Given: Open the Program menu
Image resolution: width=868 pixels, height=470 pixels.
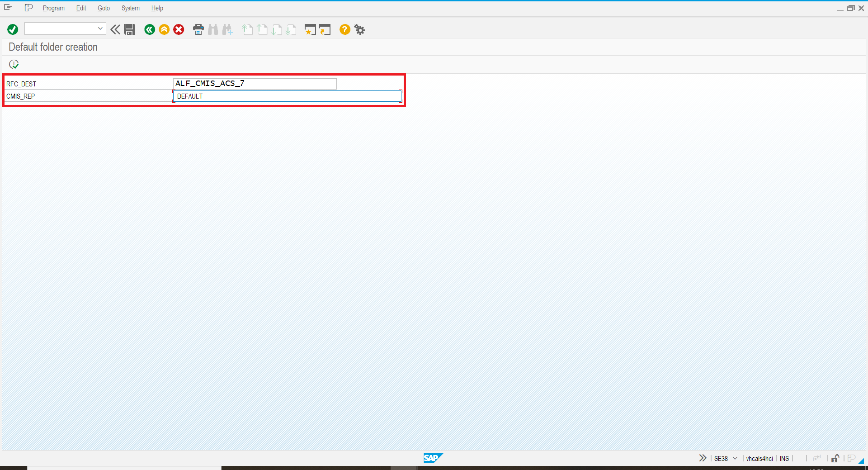Looking at the screenshot, I should click(53, 8).
